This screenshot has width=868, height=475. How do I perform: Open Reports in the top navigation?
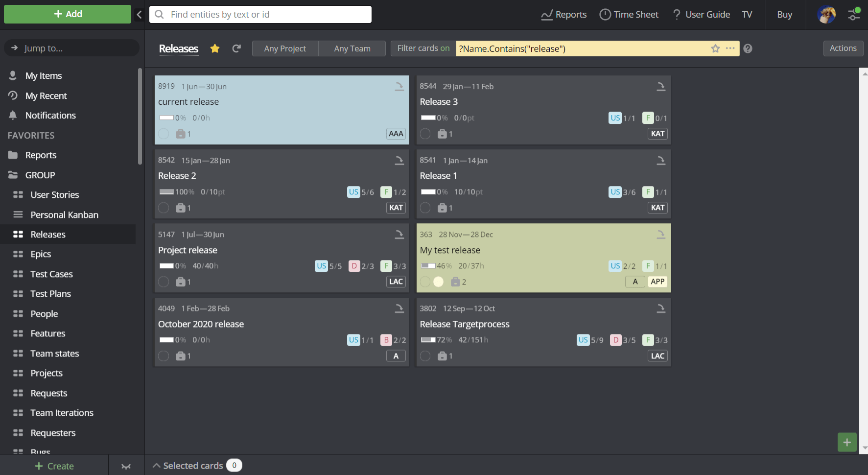(563, 14)
